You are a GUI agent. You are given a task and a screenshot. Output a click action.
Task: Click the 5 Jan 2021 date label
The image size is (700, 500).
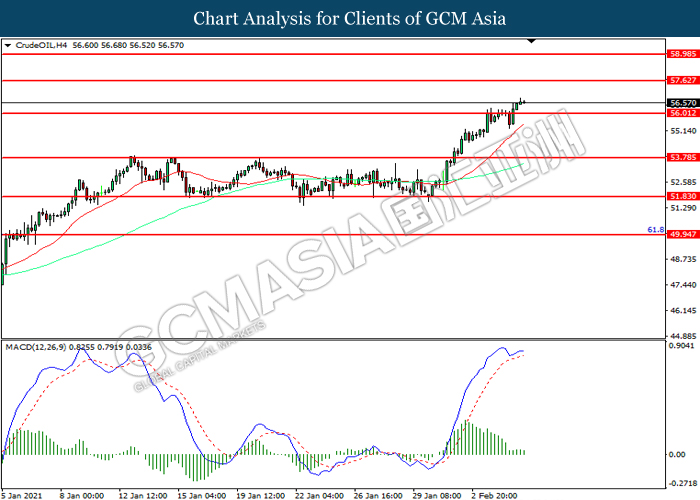pyautogui.click(x=22, y=496)
